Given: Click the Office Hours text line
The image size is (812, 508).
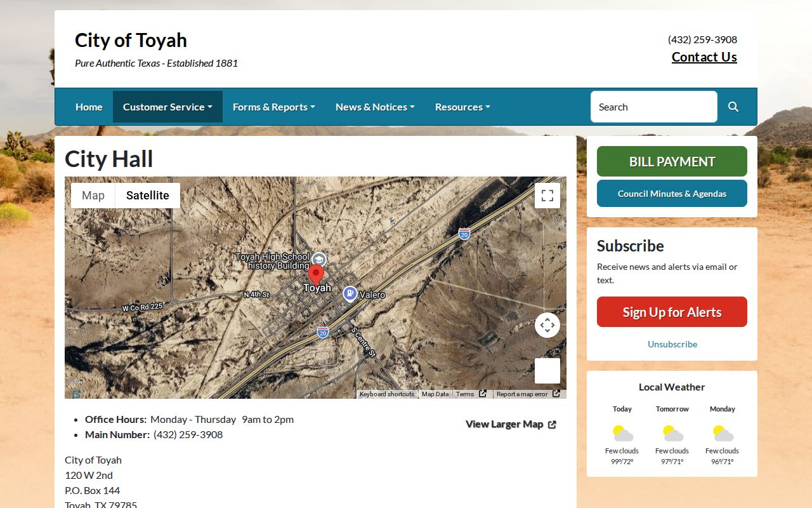Looking at the screenshot, I should coord(189,419).
